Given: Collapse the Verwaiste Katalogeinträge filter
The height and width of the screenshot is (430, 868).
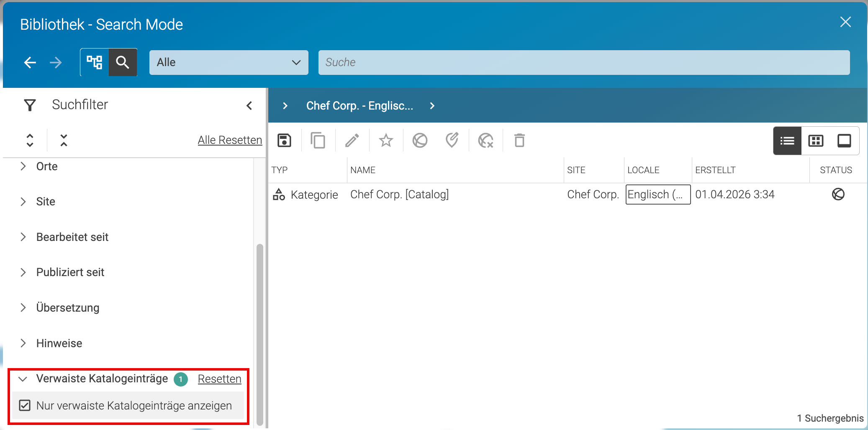Looking at the screenshot, I should tap(23, 379).
